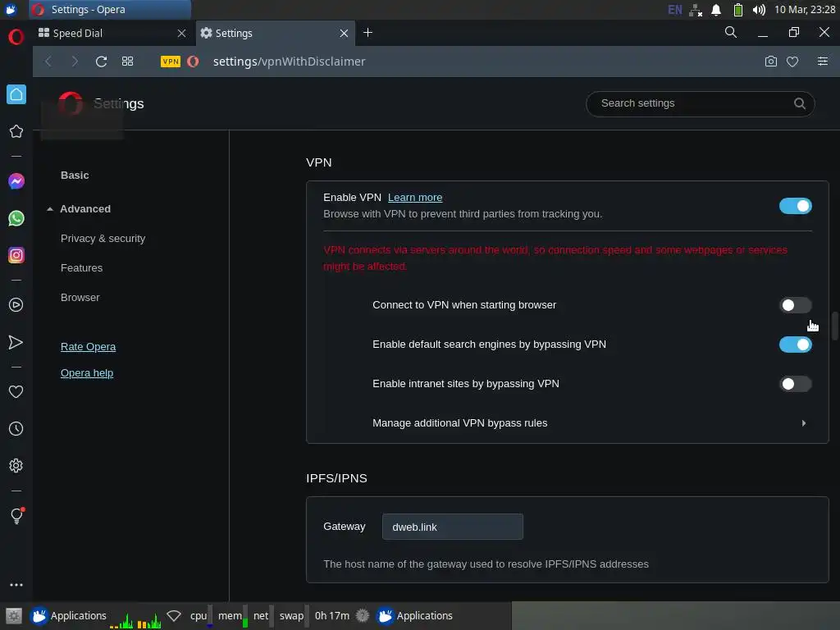The image size is (840, 630).
Task: Go forward to the next page
Action: click(x=75, y=62)
